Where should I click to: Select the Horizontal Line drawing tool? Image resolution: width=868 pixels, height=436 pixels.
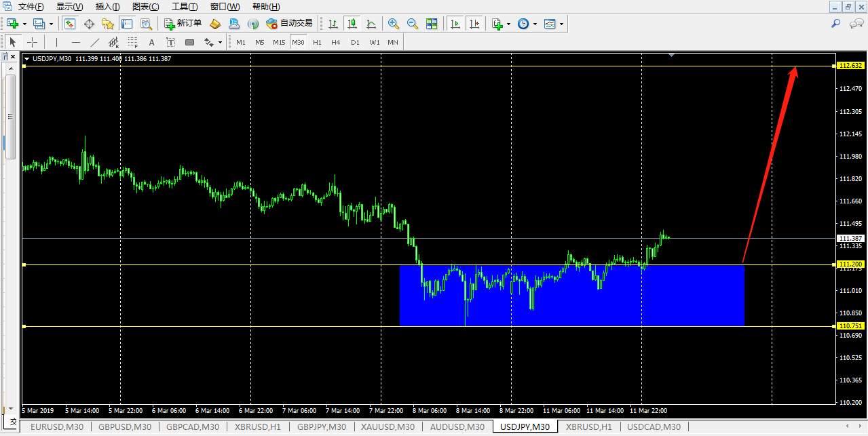75,42
